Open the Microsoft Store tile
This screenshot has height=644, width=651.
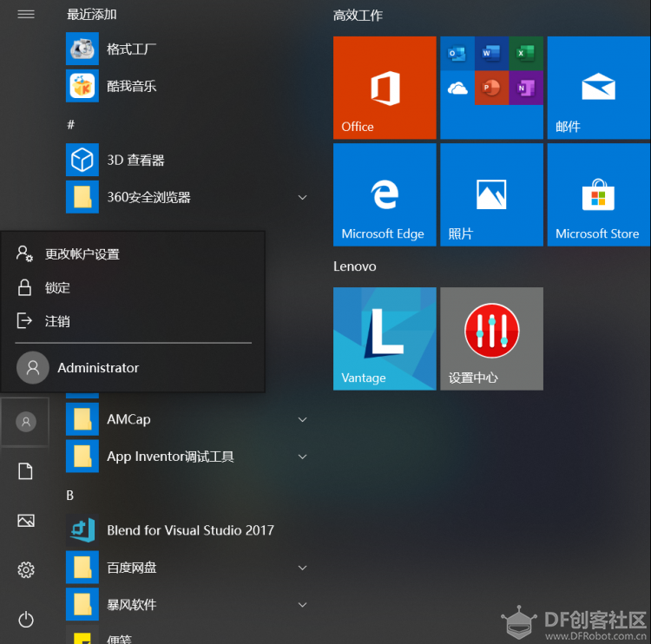click(x=598, y=194)
